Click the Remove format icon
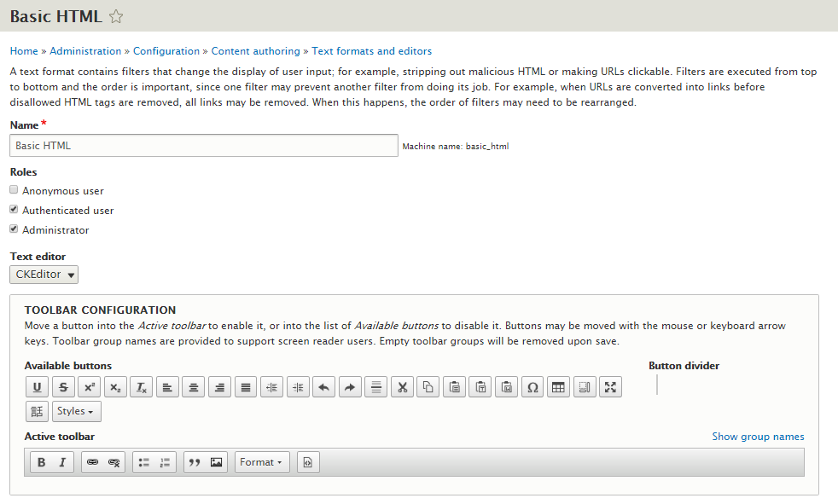The image size is (838, 504). point(141,387)
